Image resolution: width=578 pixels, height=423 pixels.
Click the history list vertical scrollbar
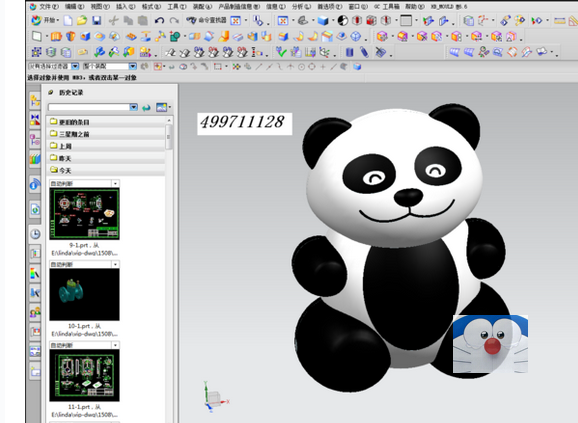(x=169, y=137)
